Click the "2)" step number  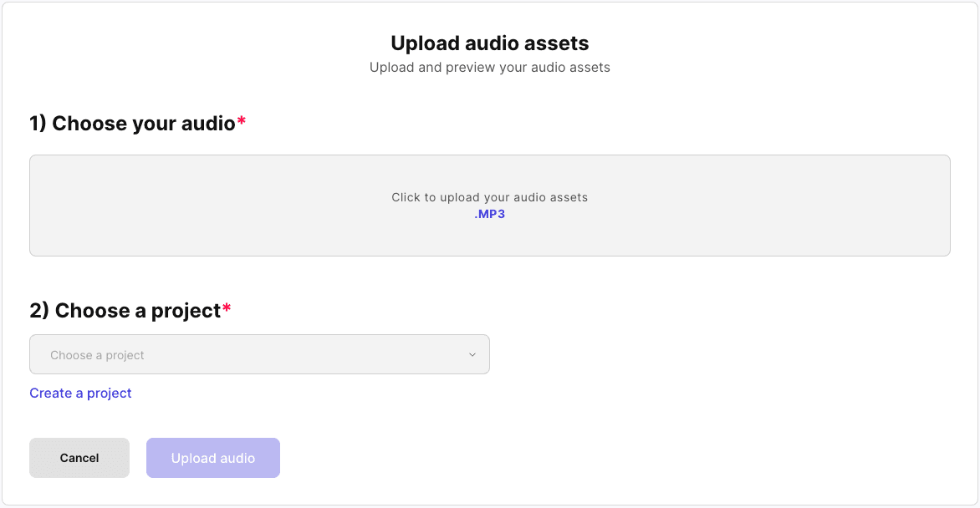[39, 311]
